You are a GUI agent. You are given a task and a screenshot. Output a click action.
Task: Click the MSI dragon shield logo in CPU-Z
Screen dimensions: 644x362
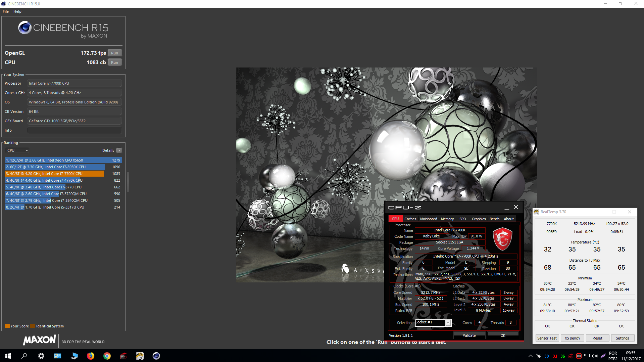click(x=502, y=239)
